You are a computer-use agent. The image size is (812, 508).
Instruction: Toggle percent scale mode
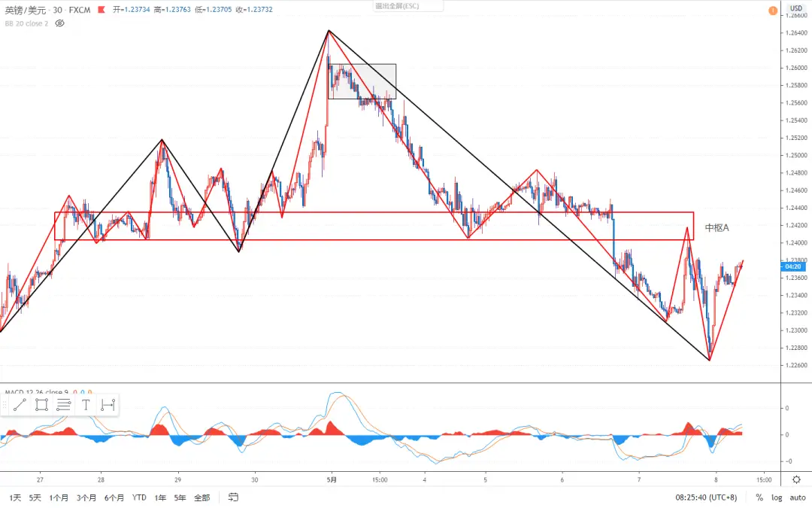tap(759, 497)
